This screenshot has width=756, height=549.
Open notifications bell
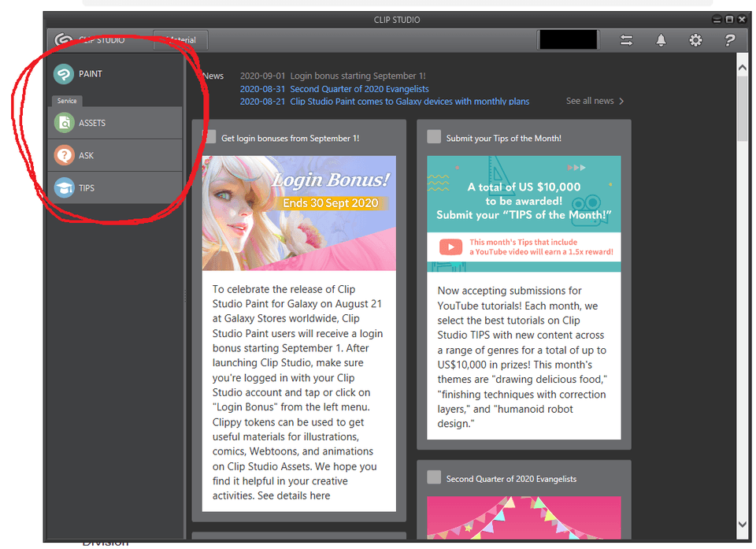coord(661,40)
